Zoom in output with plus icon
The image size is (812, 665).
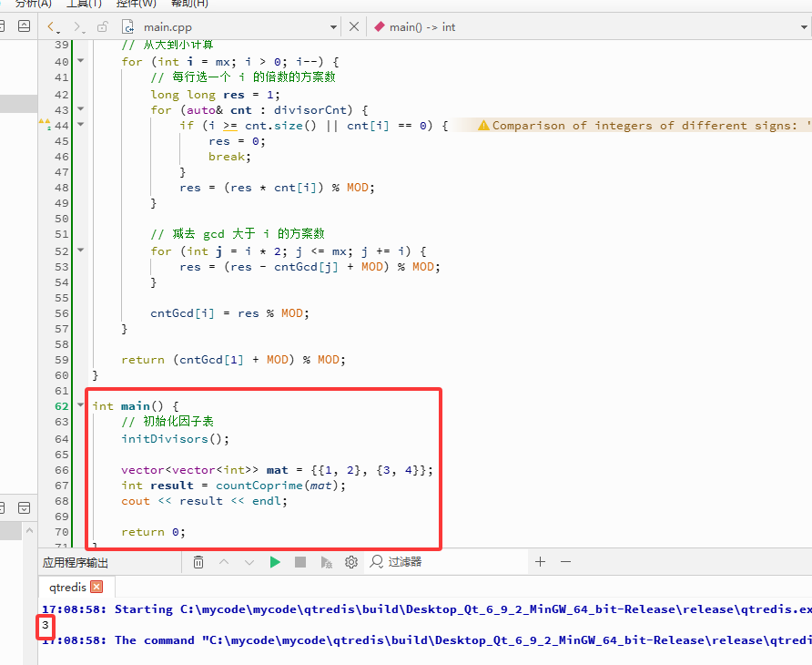click(x=540, y=562)
